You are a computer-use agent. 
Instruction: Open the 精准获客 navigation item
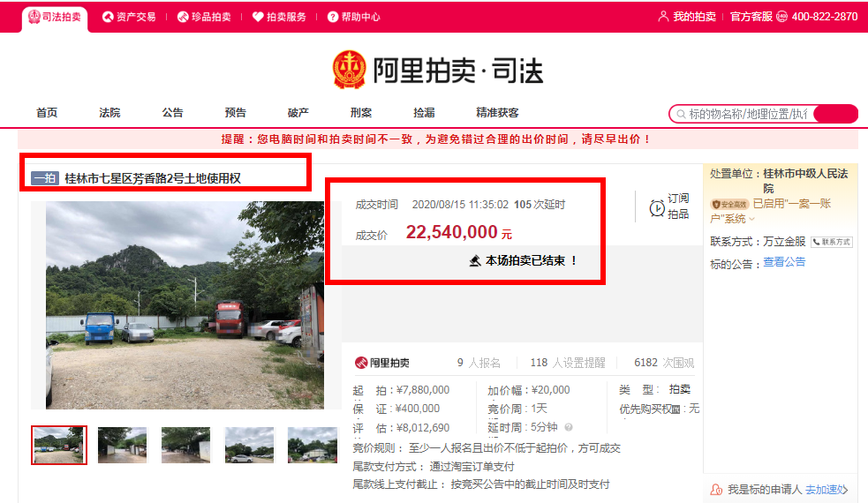click(x=498, y=113)
